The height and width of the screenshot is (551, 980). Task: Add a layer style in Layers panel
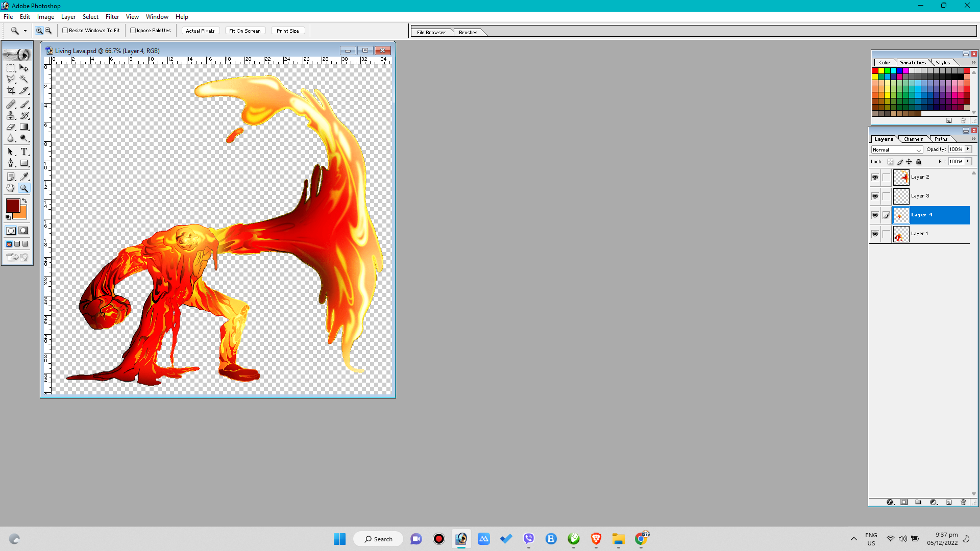890,503
